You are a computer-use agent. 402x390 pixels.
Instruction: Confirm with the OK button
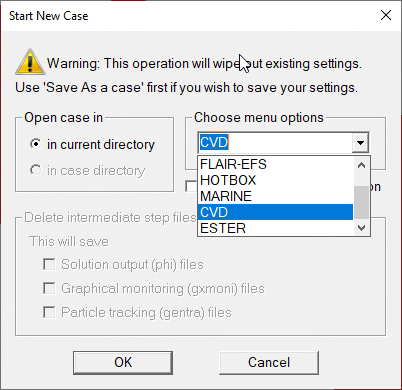click(x=123, y=363)
